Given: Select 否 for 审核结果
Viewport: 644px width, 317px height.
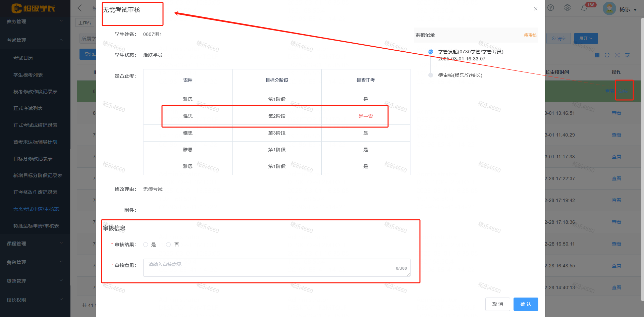Looking at the screenshot, I should pyautogui.click(x=168, y=245).
